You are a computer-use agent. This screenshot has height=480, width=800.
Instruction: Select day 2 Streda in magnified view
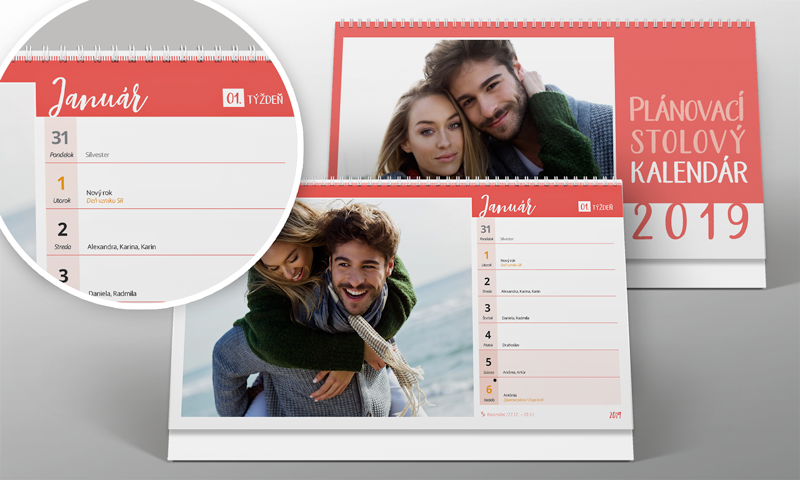[x=61, y=233]
